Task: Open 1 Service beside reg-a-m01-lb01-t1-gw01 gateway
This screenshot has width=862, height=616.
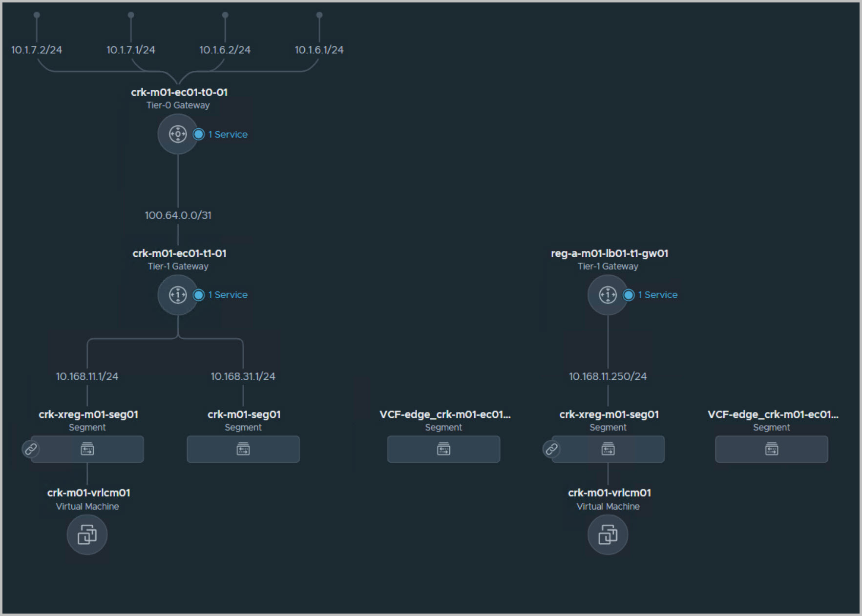Action: click(x=657, y=295)
